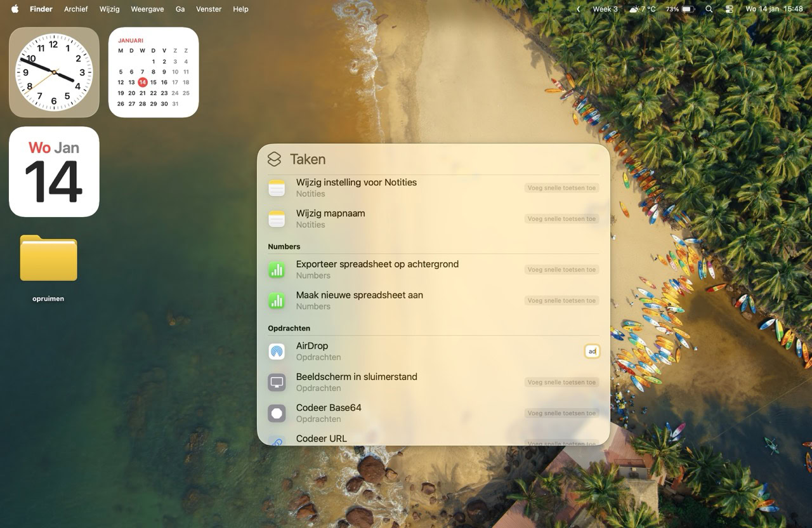
Task: Click the Notities icon for Wijzig instelling
Action: [277, 188]
